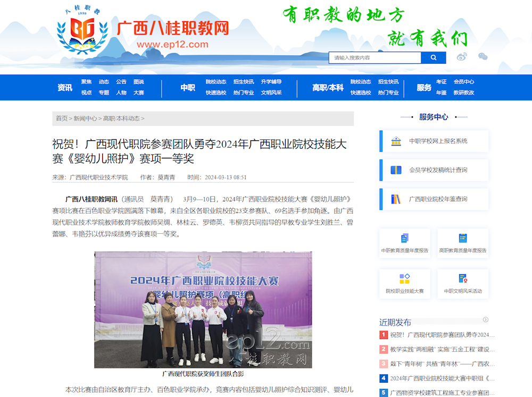Focus the search input field
This screenshot has height=397, width=532.
[375, 57]
